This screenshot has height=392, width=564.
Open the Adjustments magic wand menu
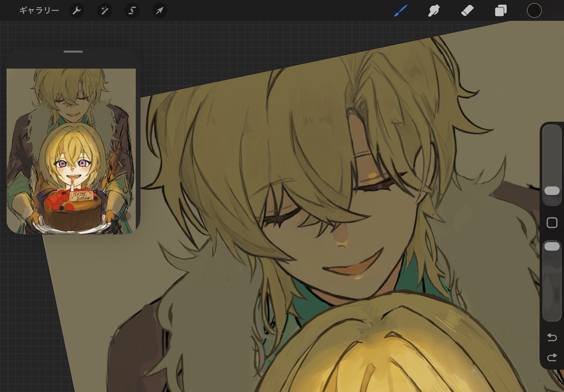click(104, 10)
